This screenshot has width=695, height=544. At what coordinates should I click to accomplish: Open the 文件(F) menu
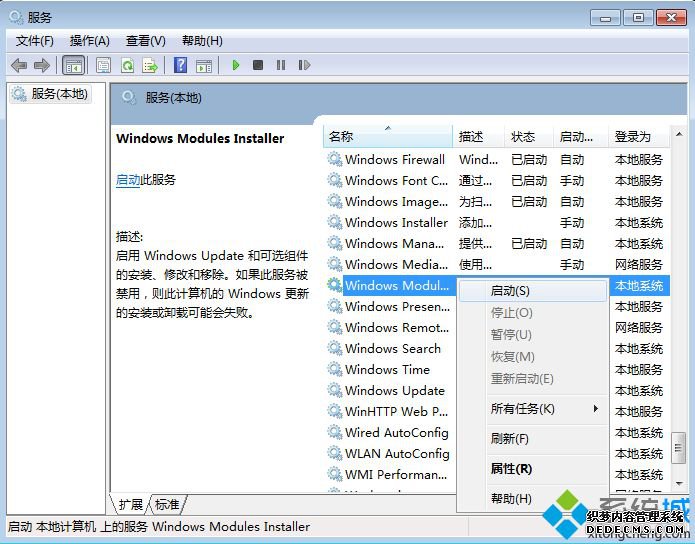tap(35, 41)
